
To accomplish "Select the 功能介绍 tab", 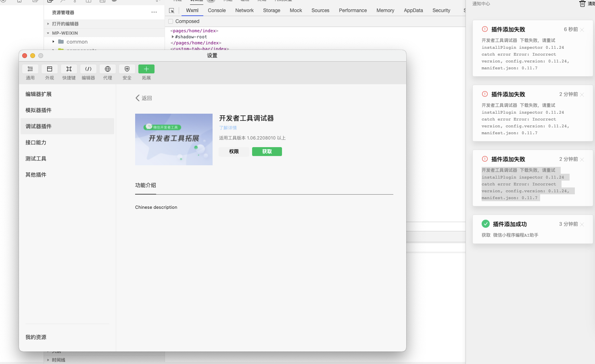I will (146, 185).
